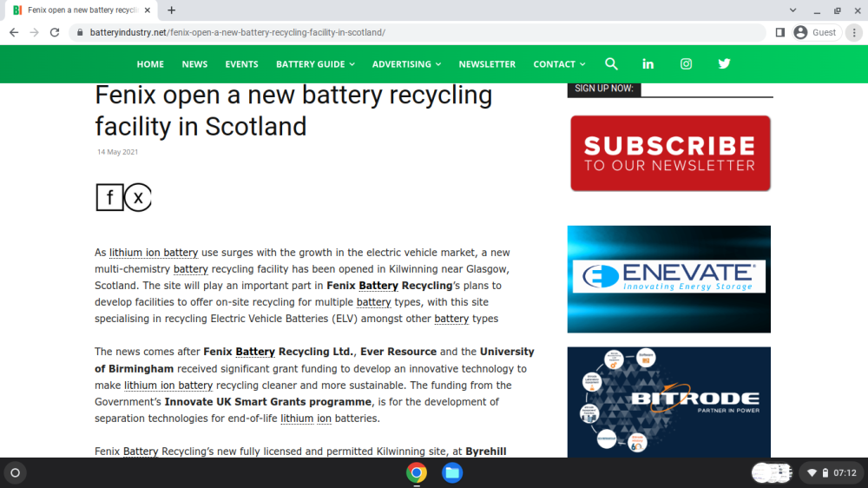The width and height of the screenshot is (868, 488).
Task: Visit the LinkedIn page icon
Action: coord(648,63)
